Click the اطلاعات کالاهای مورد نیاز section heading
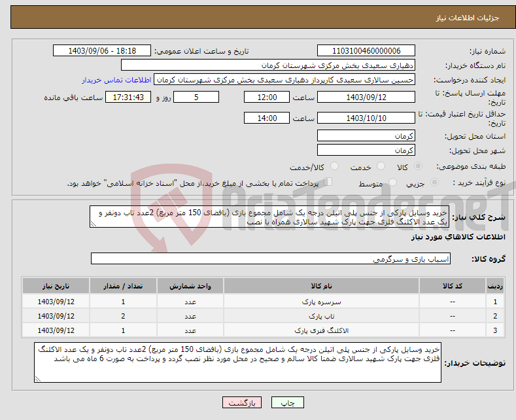 tap(458, 237)
